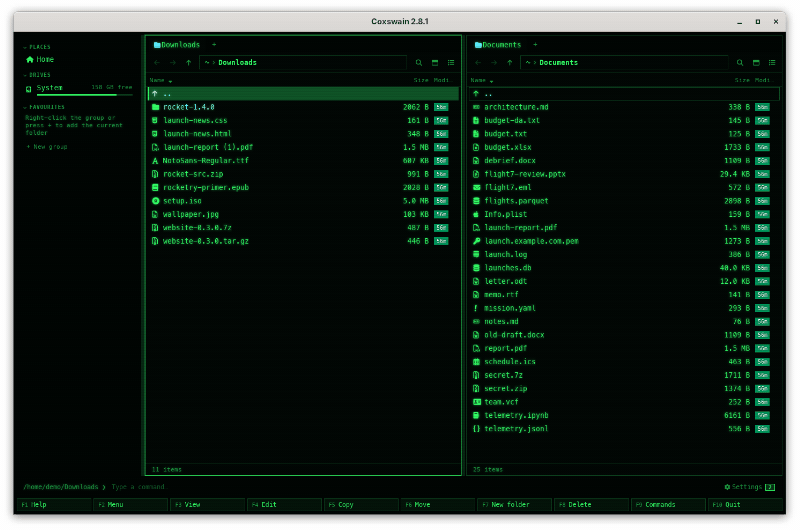
Task: Click the schedule.ics calendar icon
Action: [x=476, y=362]
